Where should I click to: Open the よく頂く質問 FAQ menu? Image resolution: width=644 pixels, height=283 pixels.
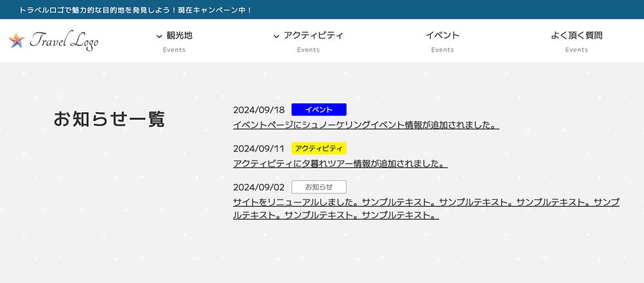point(576,36)
